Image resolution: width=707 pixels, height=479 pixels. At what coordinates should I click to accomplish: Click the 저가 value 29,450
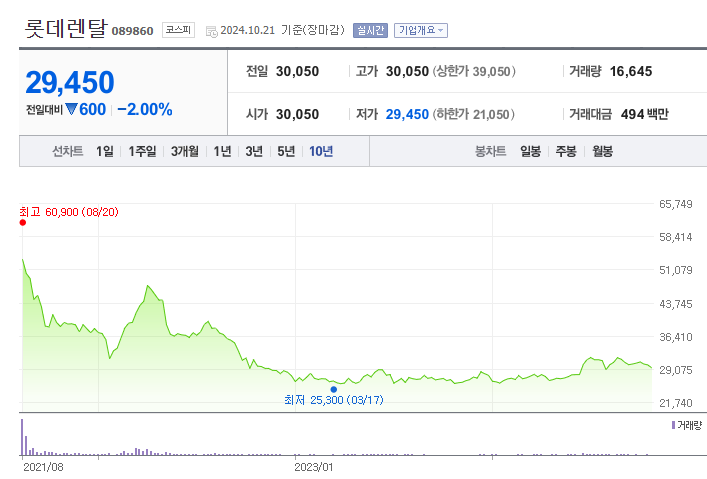(x=407, y=114)
